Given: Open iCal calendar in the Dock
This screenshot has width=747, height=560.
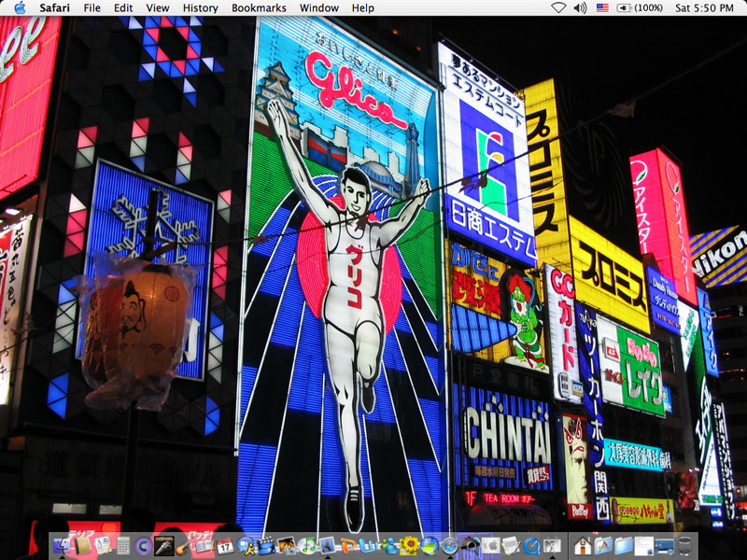Looking at the screenshot, I should click(224, 545).
